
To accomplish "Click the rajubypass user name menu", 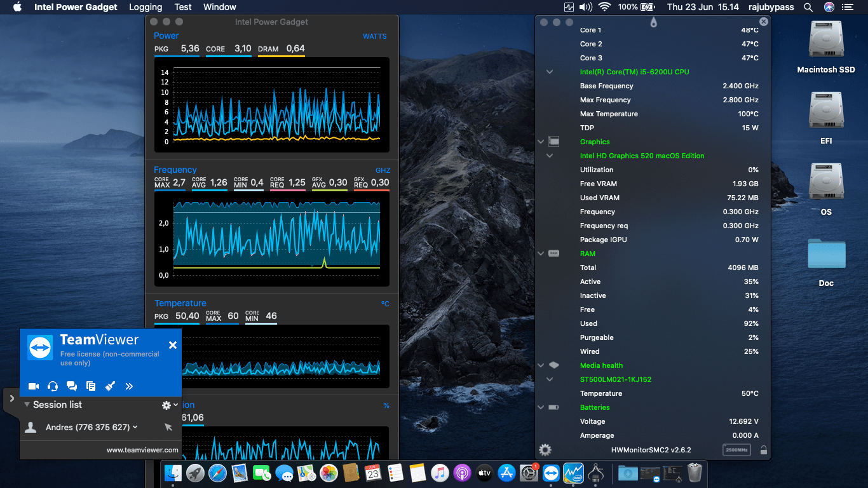I will pyautogui.click(x=771, y=7).
